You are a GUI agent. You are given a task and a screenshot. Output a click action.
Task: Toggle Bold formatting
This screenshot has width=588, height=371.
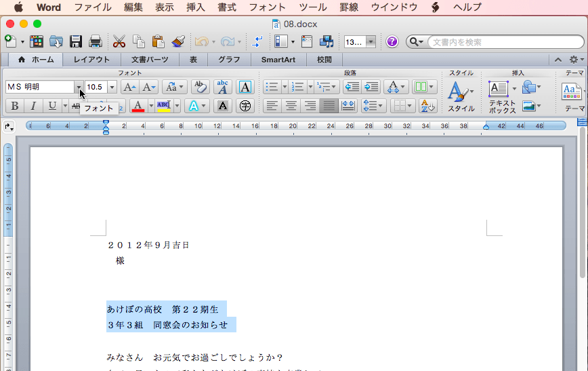coord(15,106)
